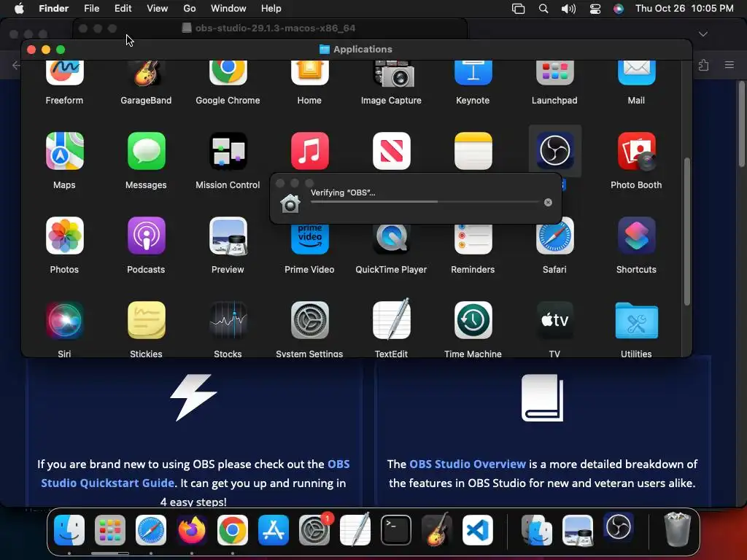Open the Home app icon
747x560 pixels.
point(309,73)
